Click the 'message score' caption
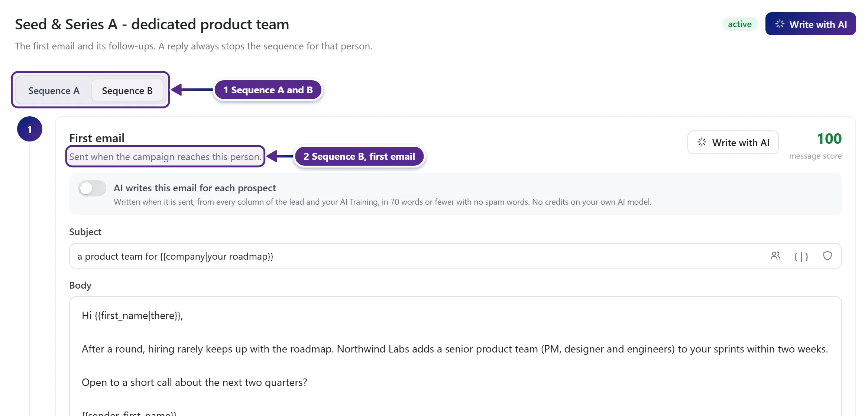Viewport: 868px width, 416px height. click(815, 156)
